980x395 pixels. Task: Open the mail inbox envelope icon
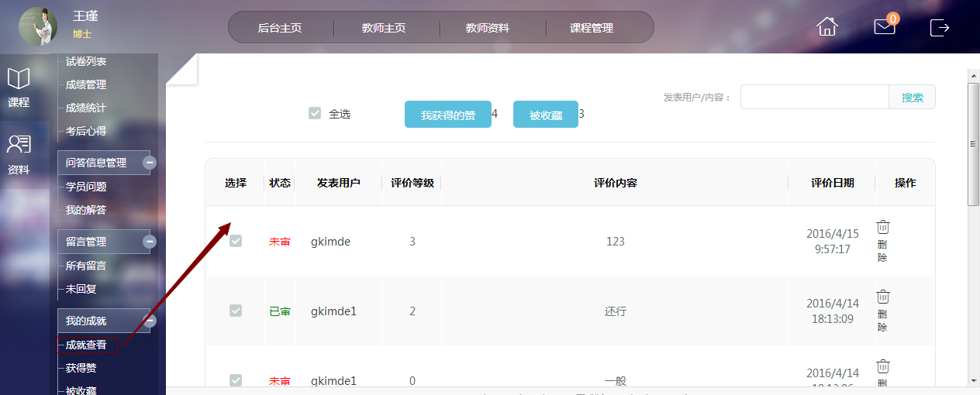pyautogui.click(x=884, y=26)
